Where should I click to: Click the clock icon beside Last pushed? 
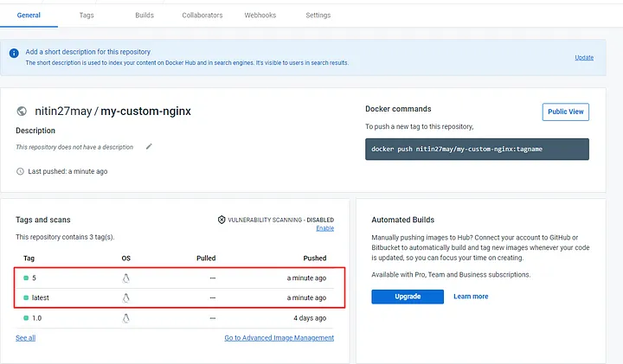[x=20, y=171]
